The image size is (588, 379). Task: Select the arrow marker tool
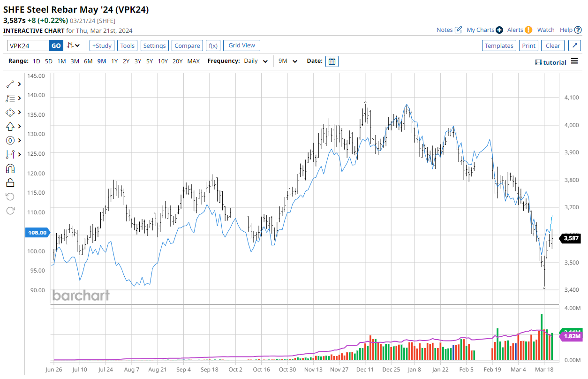tap(10, 126)
